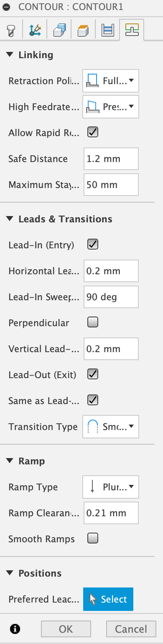This screenshot has width=163, height=644.
Task: Enable Smooth Ramps checkbox
Action: tap(92, 538)
